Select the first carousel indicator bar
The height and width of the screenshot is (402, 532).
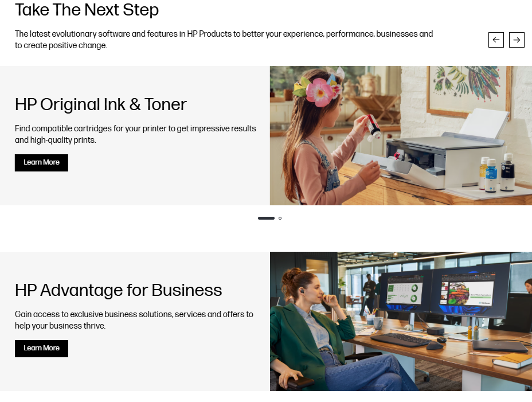click(266, 218)
